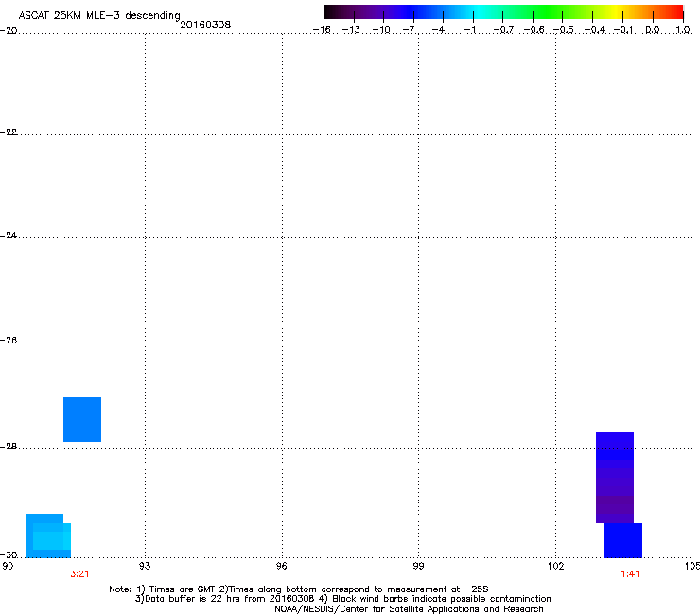The width and height of the screenshot is (700, 615).
Task: Click the 0.0 color scale value
Action: (653, 30)
